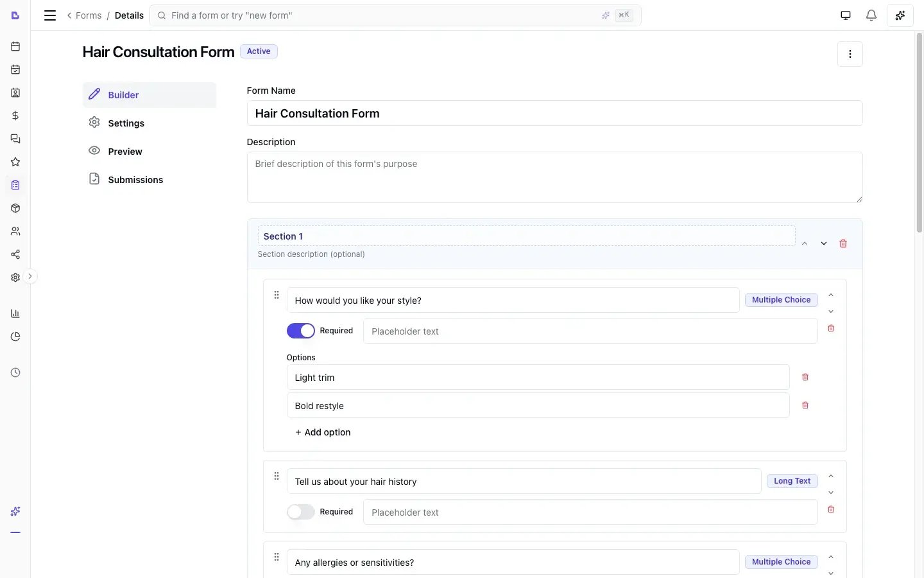Viewport: 924px width, 578px height.
Task: Open the notifications bell
Action: click(872, 15)
